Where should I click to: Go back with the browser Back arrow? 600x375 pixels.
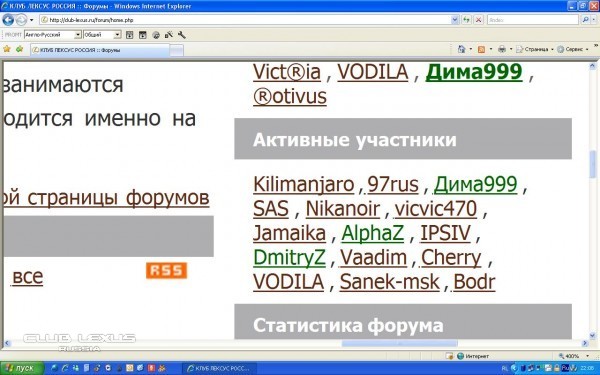coord(8,20)
